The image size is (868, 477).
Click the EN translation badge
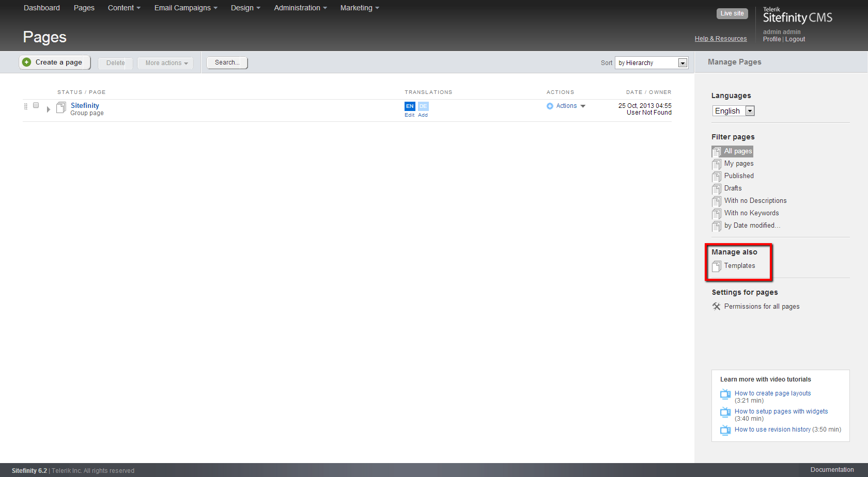coord(410,106)
